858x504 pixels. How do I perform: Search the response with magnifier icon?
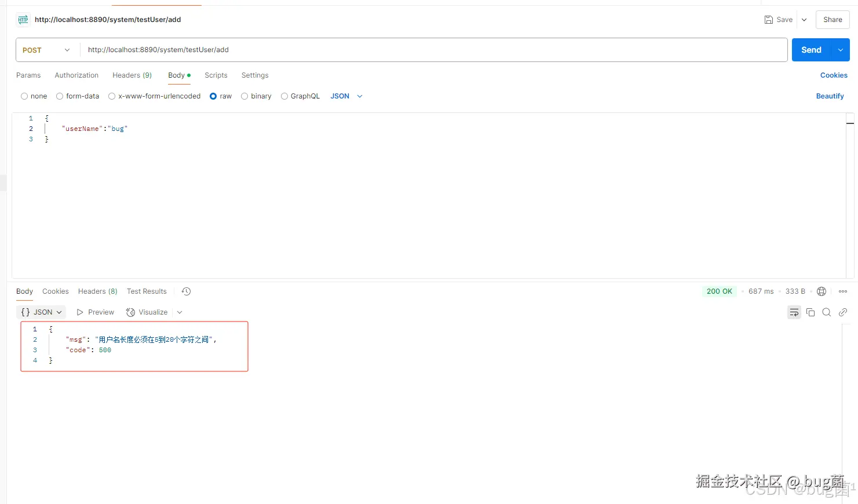pyautogui.click(x=827, y=312)
